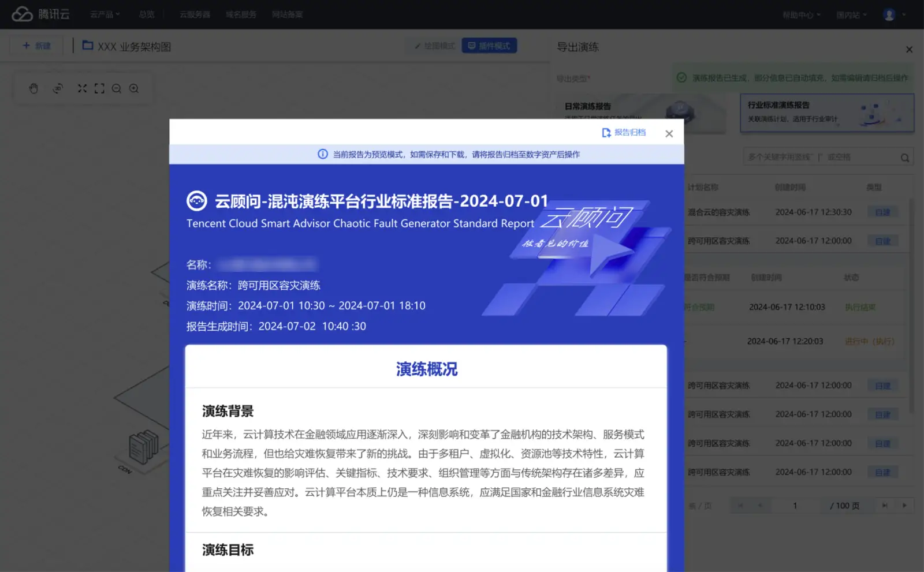Click the search magnifier icon in panel

[905, 158]
